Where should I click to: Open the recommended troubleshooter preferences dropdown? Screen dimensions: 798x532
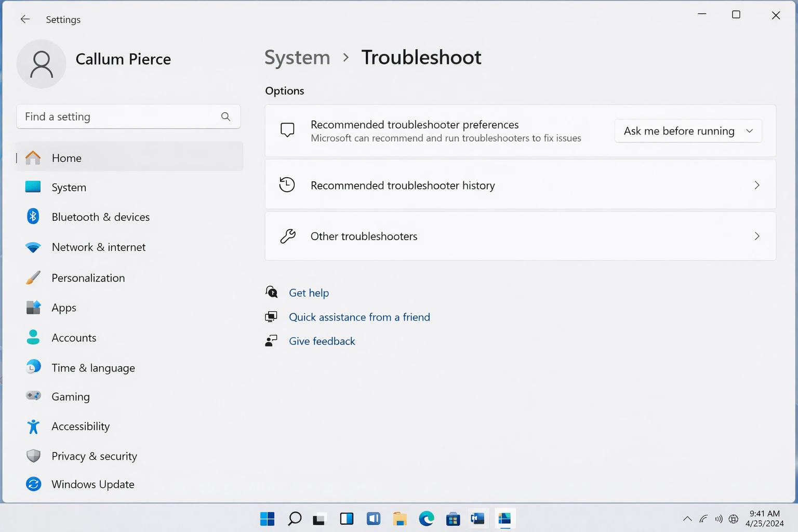click(x=687, y=130)
